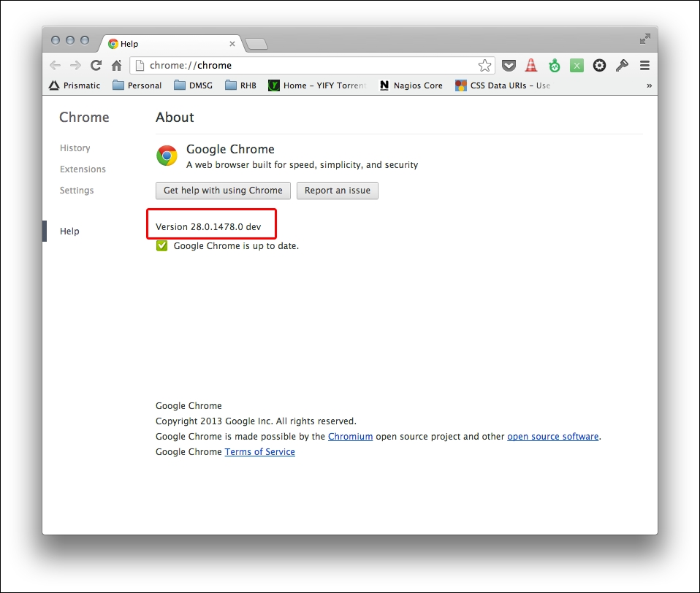Open the Chrome hamburger menu
The image size is (700, 593).
[x=644, y=66]
